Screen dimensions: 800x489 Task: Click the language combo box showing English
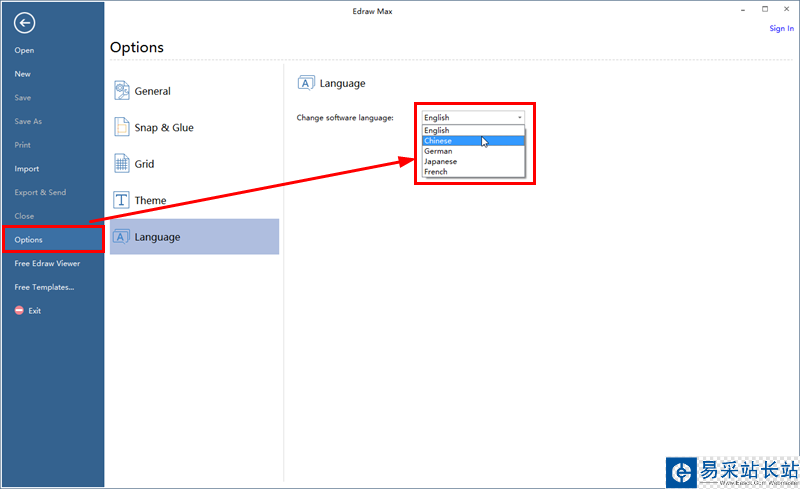click(x=473, y=117)
